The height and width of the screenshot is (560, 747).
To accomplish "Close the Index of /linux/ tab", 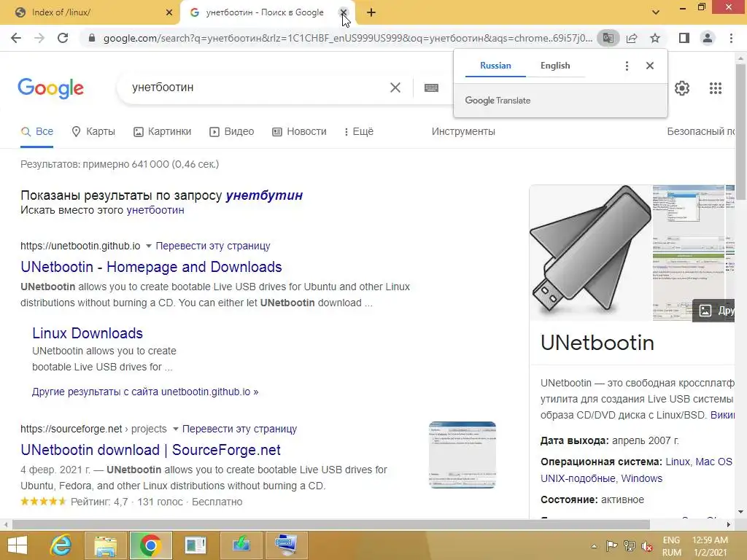I will (169, 12).
